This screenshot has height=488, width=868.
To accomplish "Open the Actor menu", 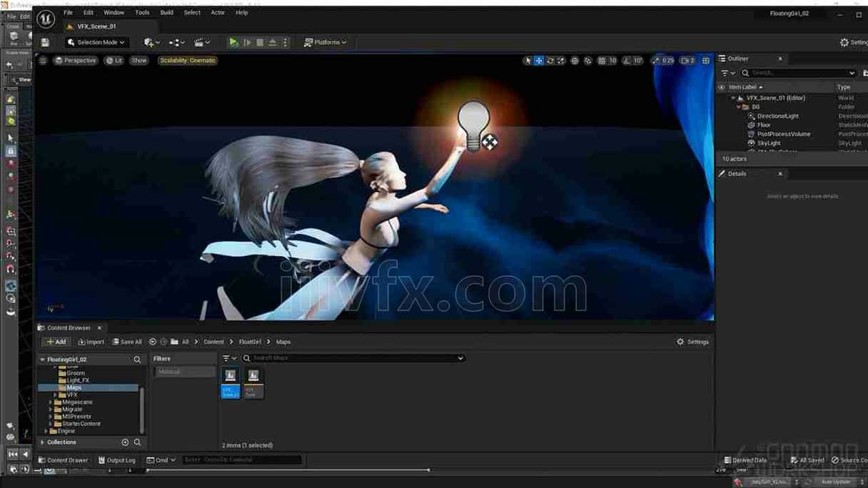I will pyautogui.click(x=218, y=12).
